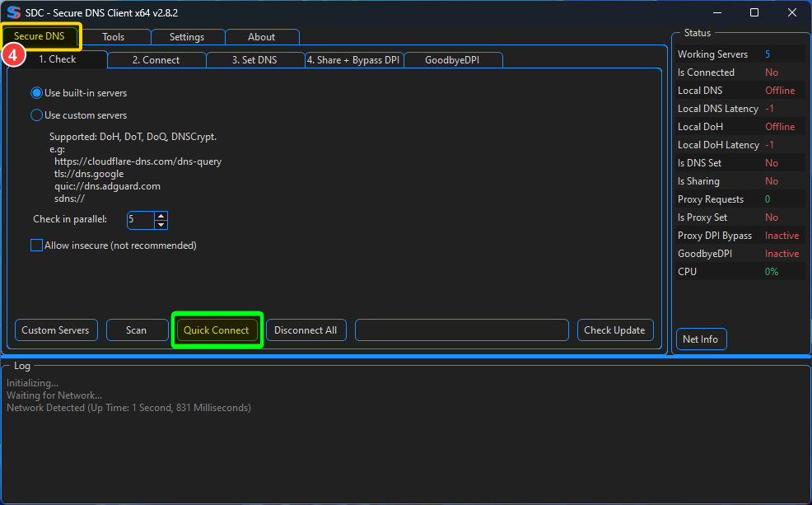Switch to the Tools tab
The image size is (812, 505).
click(114, 37)
